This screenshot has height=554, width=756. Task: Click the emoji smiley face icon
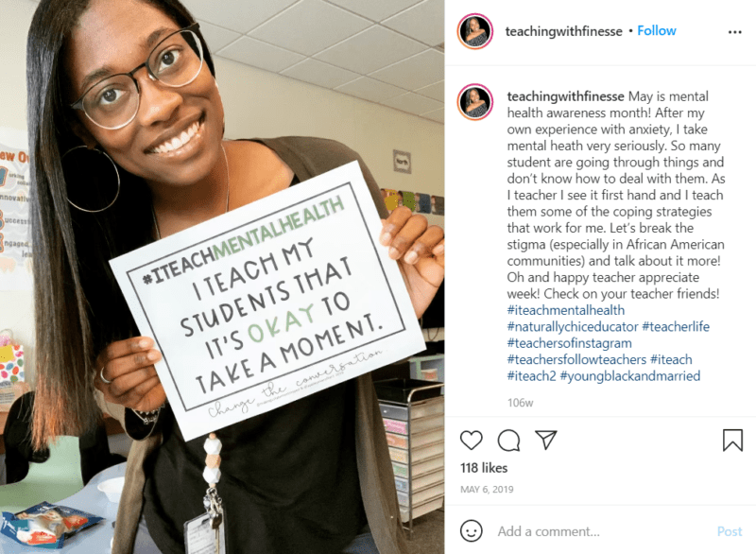pos(471,531)
